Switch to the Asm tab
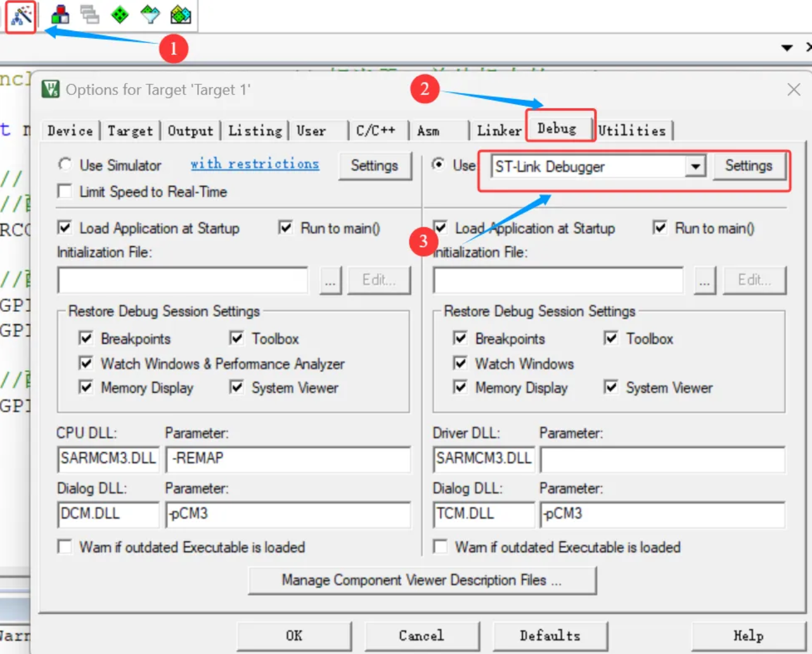Viewport: 812px width, 654px height. pyautogui.click(x=429, y=131)
